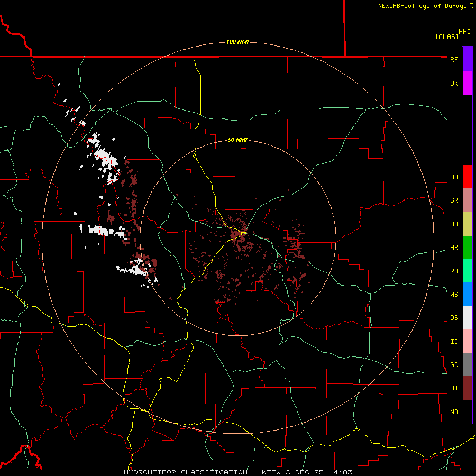Click the RF legend label
Screen dimensions: 476x476
[x=454, y=59]
